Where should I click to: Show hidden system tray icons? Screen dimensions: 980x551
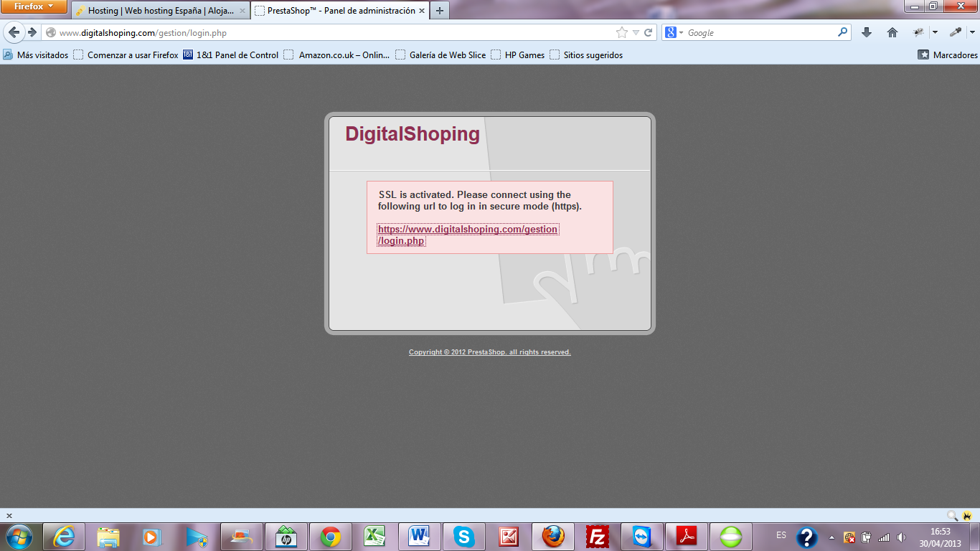[x=832, y=537]
